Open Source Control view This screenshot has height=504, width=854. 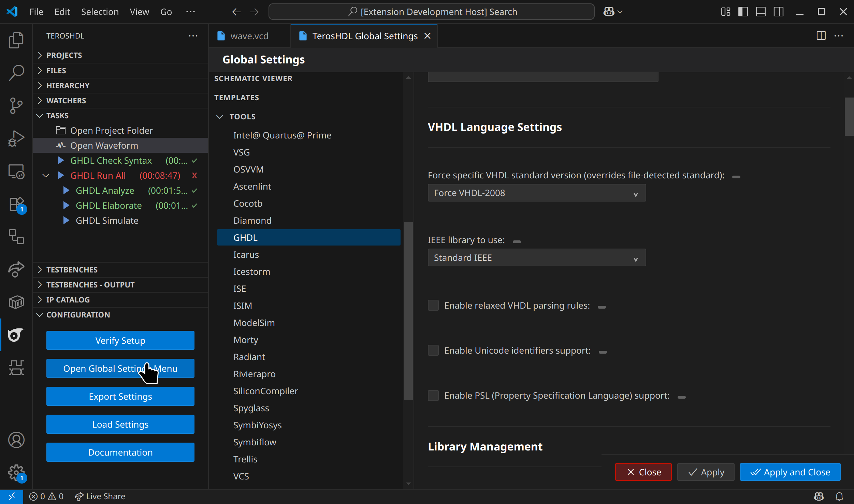pyautogui.click(x=16, y=105)
